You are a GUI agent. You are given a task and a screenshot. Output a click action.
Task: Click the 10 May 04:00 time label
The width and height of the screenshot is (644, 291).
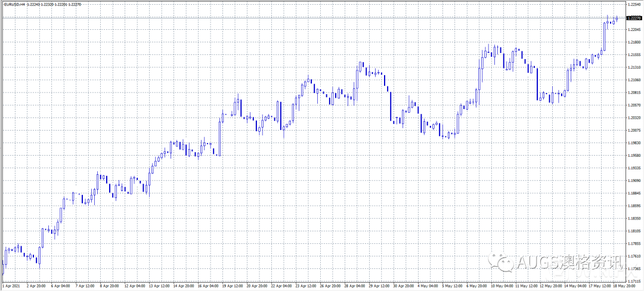[x=501, y=285]
